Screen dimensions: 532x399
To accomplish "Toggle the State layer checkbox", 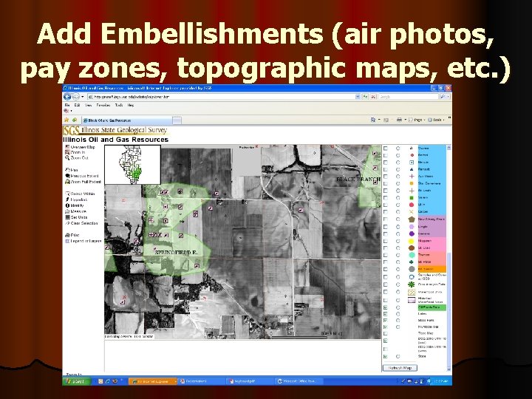I will click(x=386, y=357).
